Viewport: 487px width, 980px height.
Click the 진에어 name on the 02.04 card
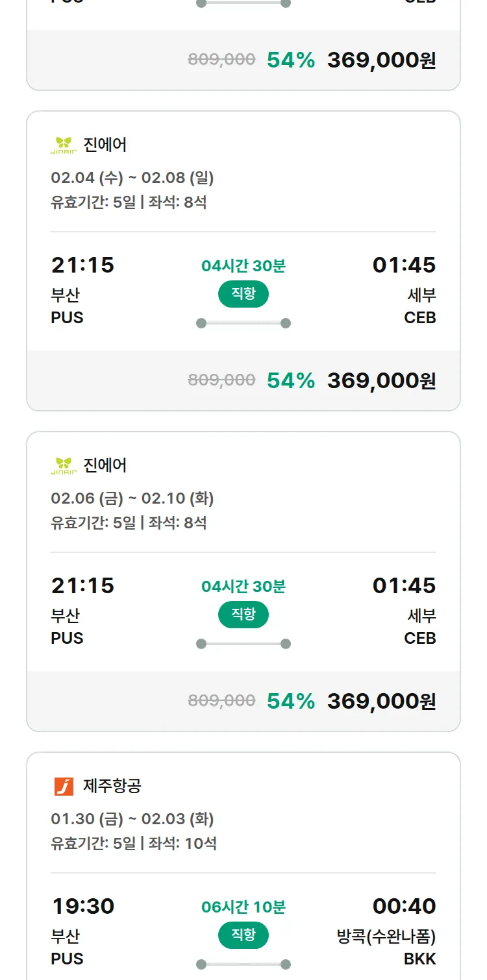pyautogui.click(x=105, y=145)
